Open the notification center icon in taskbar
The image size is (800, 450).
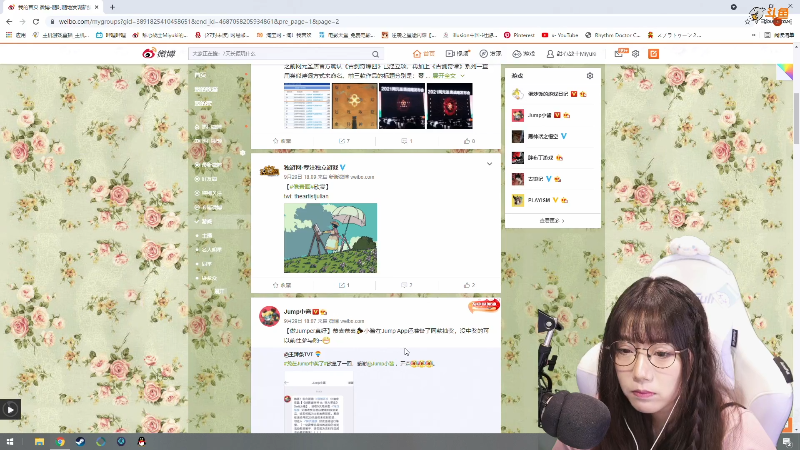787,441
